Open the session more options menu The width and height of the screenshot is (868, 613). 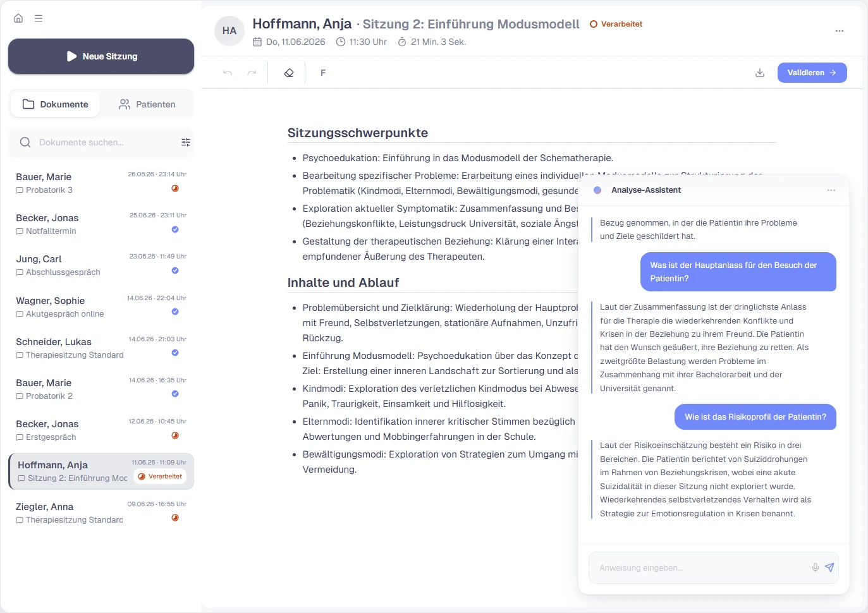pyautogui.click(x=840, y=31)
